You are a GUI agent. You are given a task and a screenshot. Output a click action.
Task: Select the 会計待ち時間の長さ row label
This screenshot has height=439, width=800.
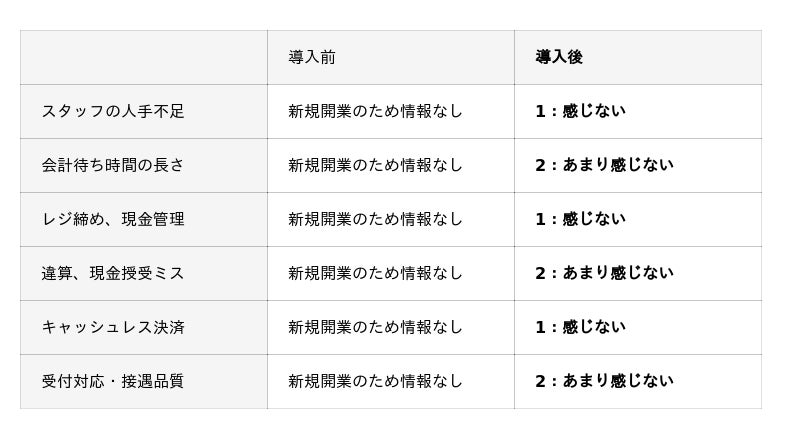[113, 165]
